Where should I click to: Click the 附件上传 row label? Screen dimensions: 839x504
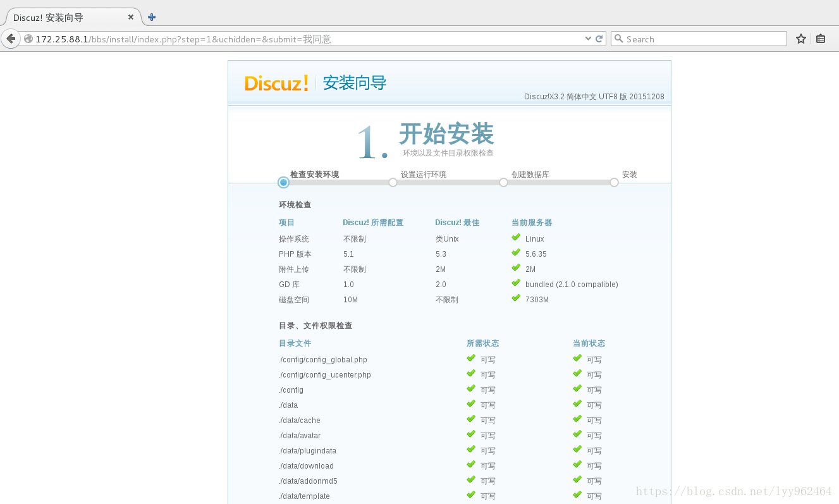click(294, 269)
